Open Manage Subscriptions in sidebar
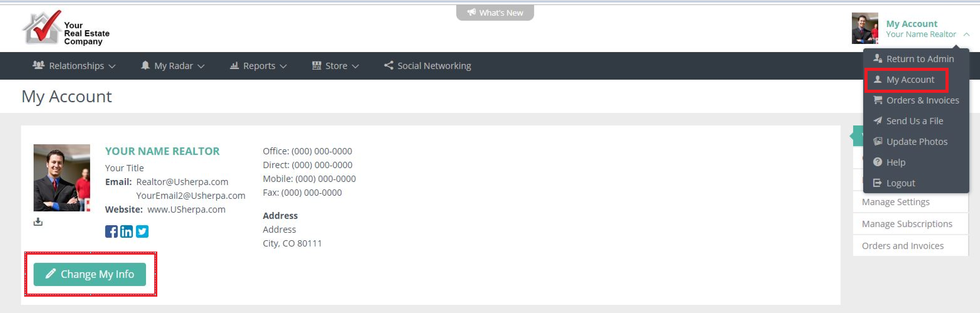This screenshot has width=980, height=313. click(x=907, y=224)
